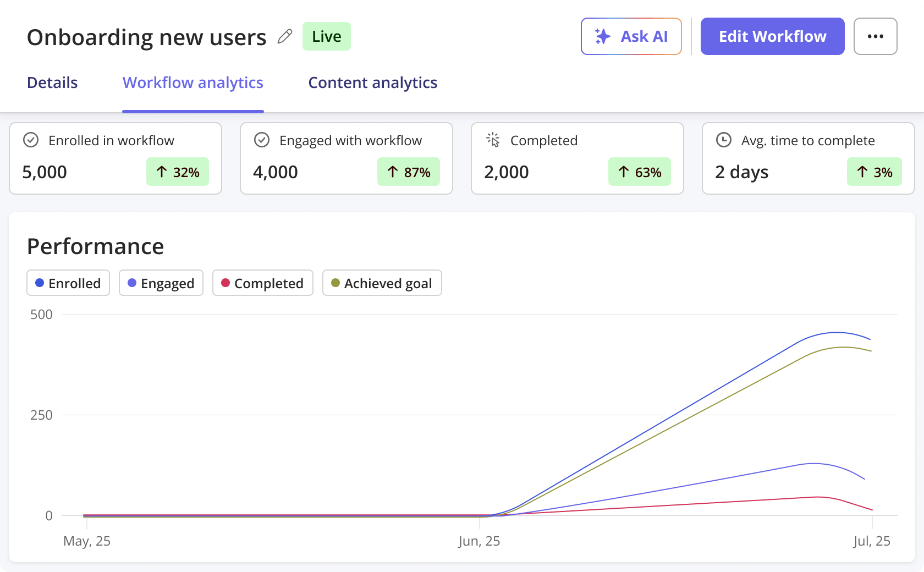The height and width of the screenshot is (572, 924).
Task: Click the Live status badge
Action: click(x=326, y=36)
